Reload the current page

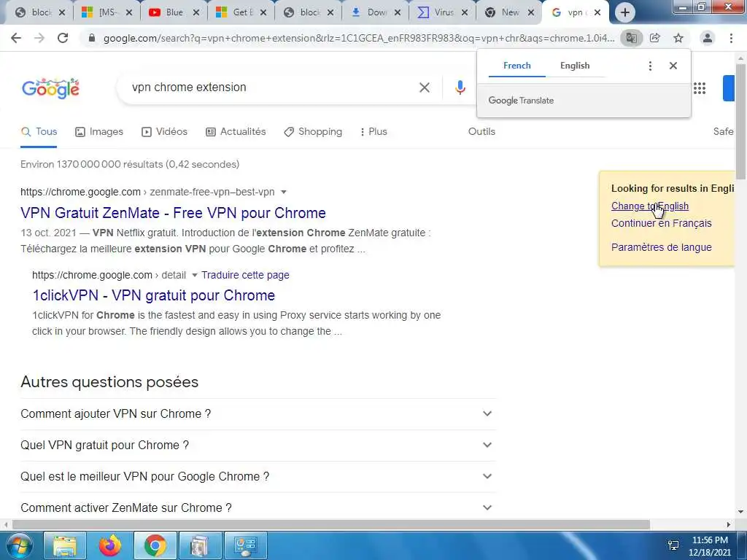click(x=63, y=38)
